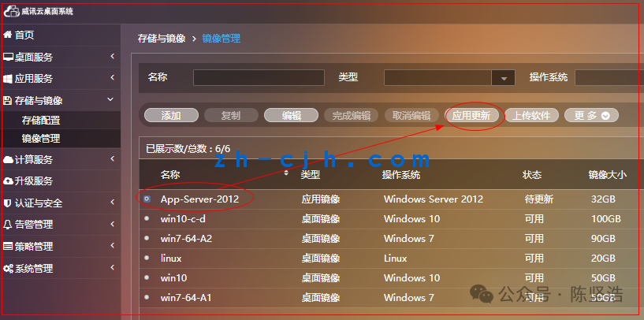Click the sort arrows icon in 名称 column header
This screenshot has height=320, width=644.
[286, 173]
